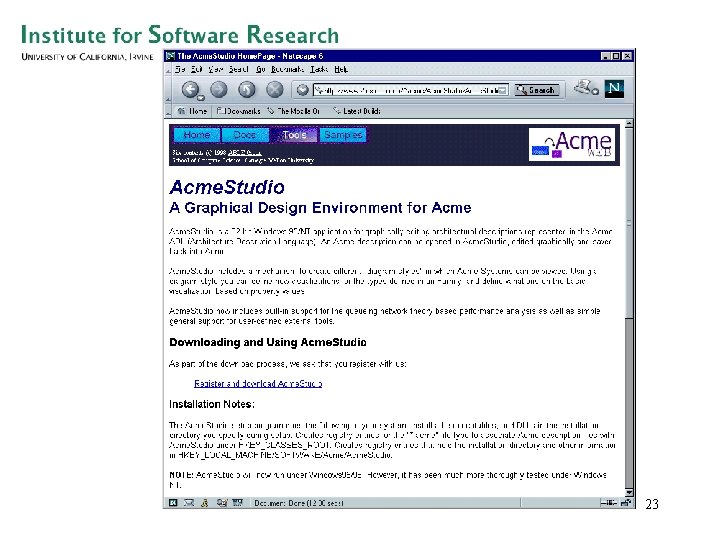Click the round button left of the URL field
The width and height of the screenshot is (720, 540).
click(302, 90)
